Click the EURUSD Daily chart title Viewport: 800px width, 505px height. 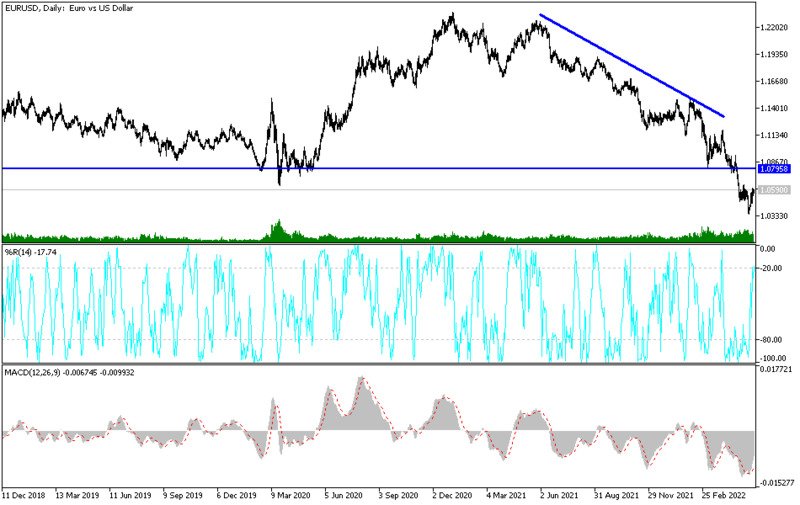[x=69, y=8]
